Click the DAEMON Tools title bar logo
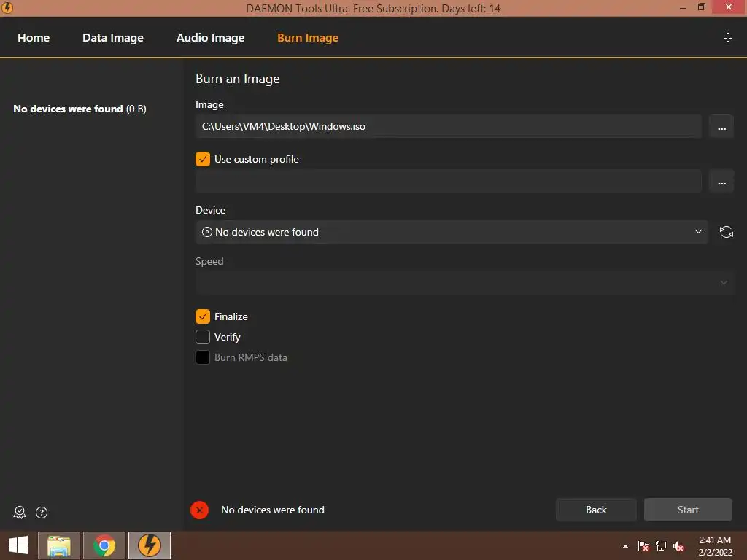 [x=7, y=7]
